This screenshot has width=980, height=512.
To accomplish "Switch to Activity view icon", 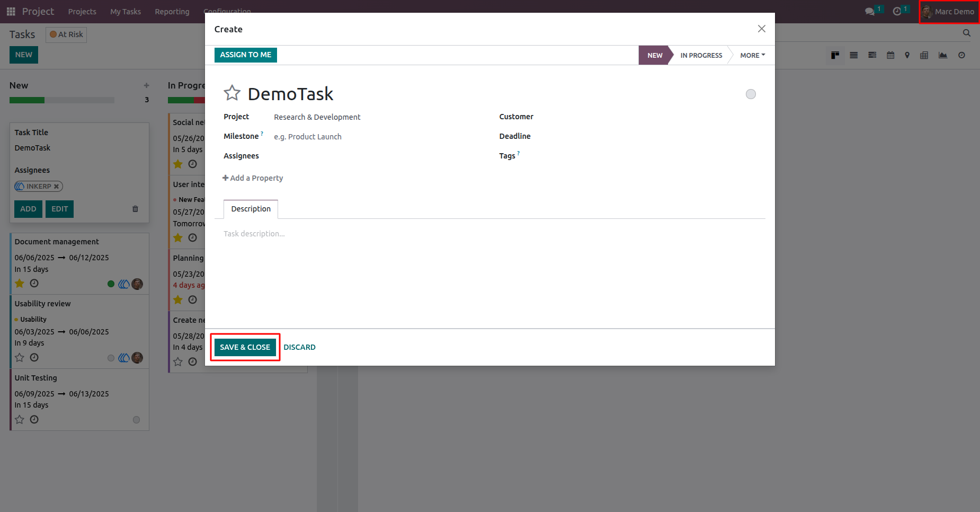I will click(x=961, y=55).
